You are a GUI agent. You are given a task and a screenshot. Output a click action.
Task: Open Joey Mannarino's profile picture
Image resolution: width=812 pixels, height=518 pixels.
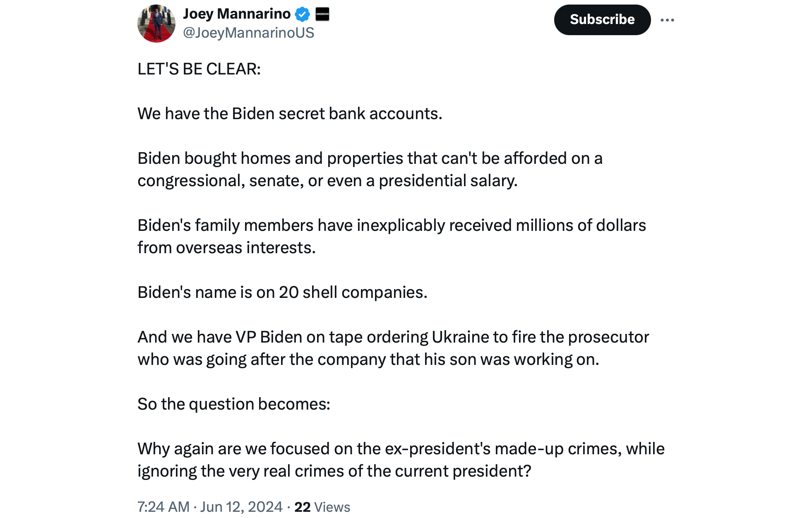pos(156,24)
